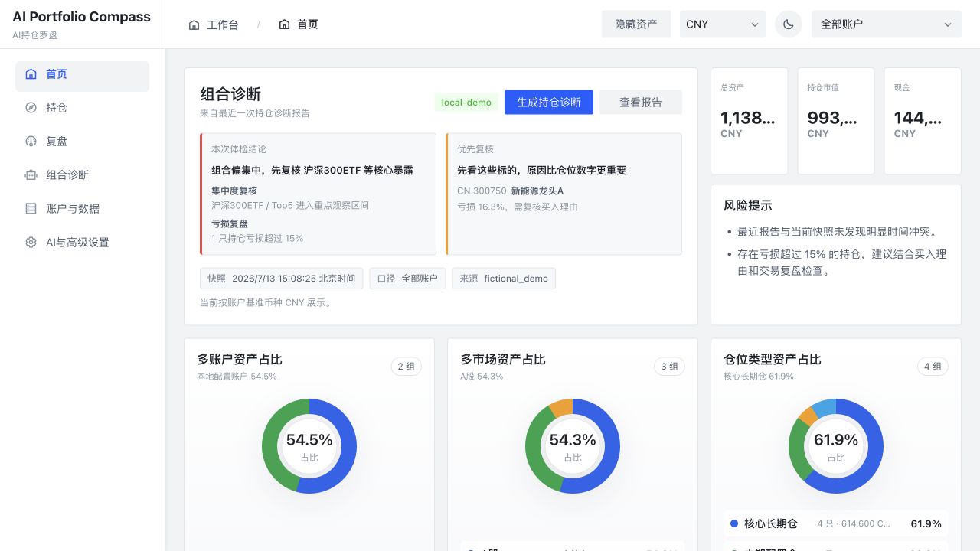Click the compass icon beside 持仓

[31, 108]
